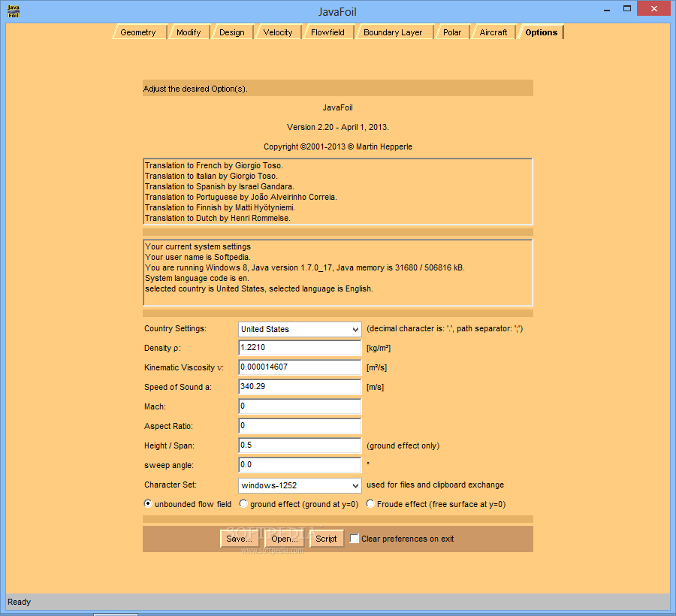Switch to Boundary Layer tab

394,32
